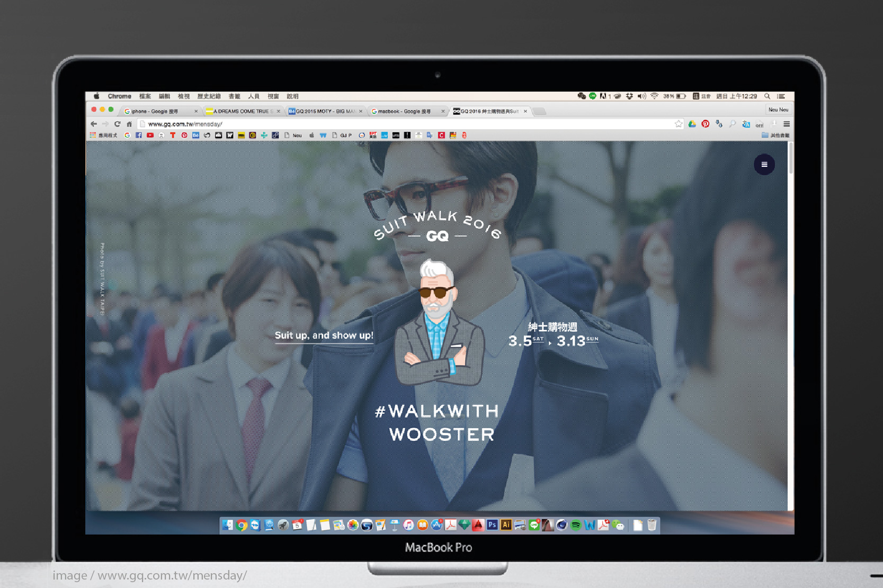Click the Neu Neu profile button
The image size is (883, 588).
(x=778, y=110)
